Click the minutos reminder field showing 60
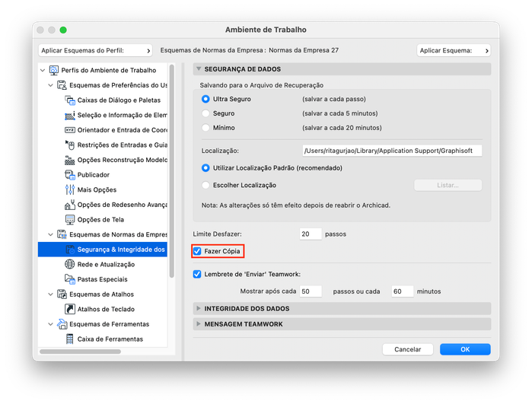The image size is (532, 404). tap(403, 291)
